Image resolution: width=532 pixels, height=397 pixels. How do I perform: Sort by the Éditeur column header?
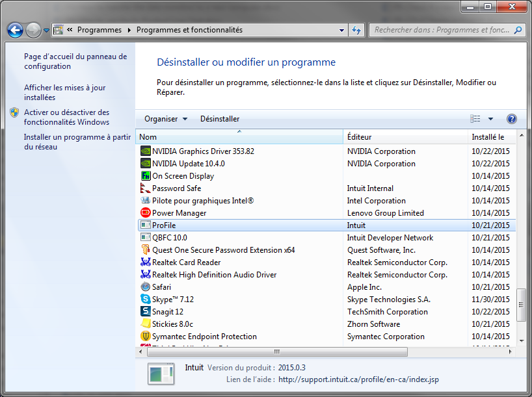point(405,137)
